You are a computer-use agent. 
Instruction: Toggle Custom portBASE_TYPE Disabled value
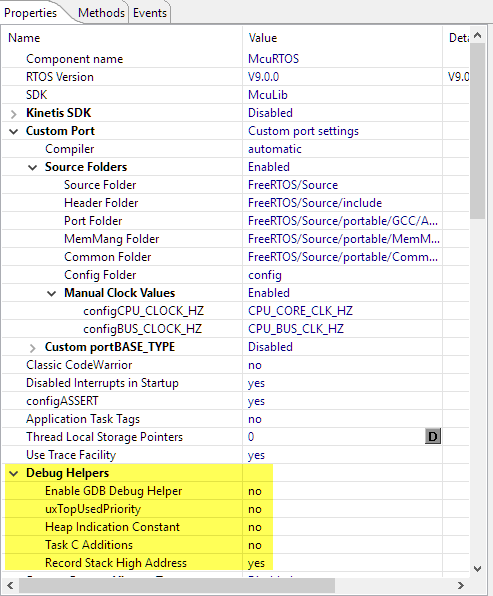(270, 347)
